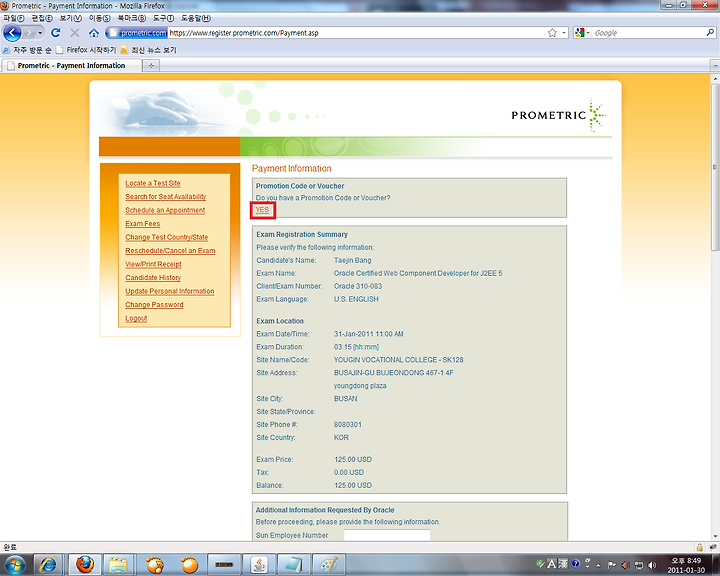Click the vertical page scrollbar thumb

coord(715,167)
